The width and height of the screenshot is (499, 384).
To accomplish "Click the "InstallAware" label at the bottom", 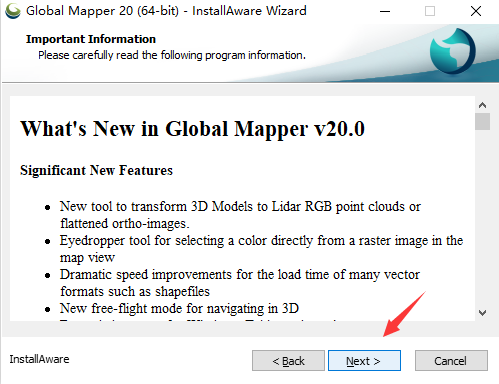I will tap(39, 359).
